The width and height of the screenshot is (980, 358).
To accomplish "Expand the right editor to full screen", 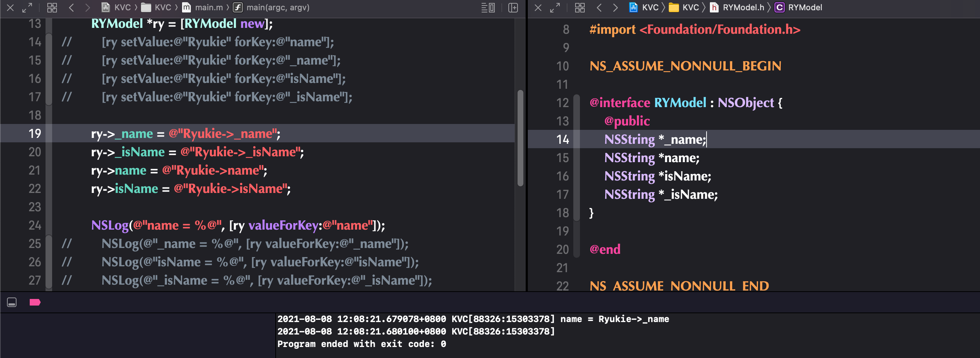I will (x=555, y=8).
